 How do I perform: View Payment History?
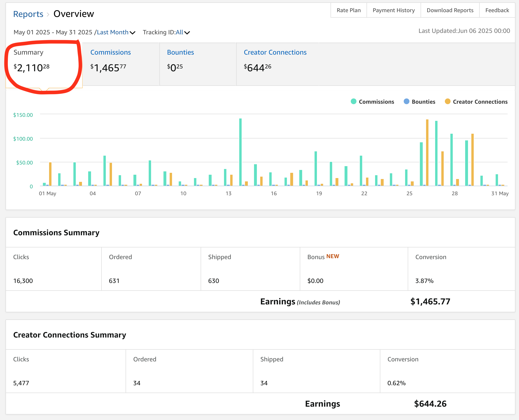tap(393, 10)
